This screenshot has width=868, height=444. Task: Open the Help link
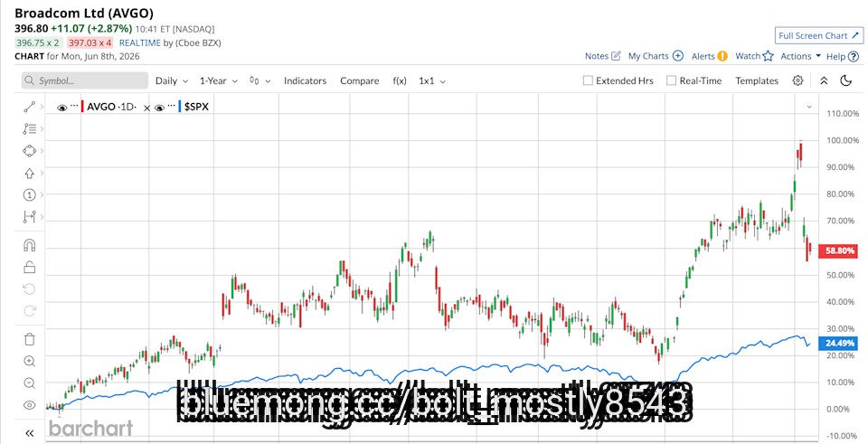click(x=835, y=56)
